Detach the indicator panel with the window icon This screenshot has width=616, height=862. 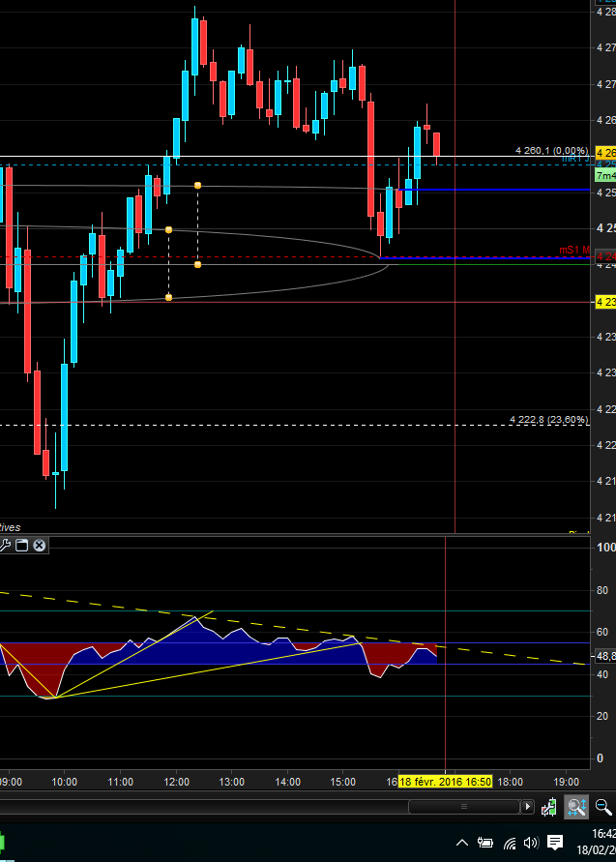click(21, 546)
